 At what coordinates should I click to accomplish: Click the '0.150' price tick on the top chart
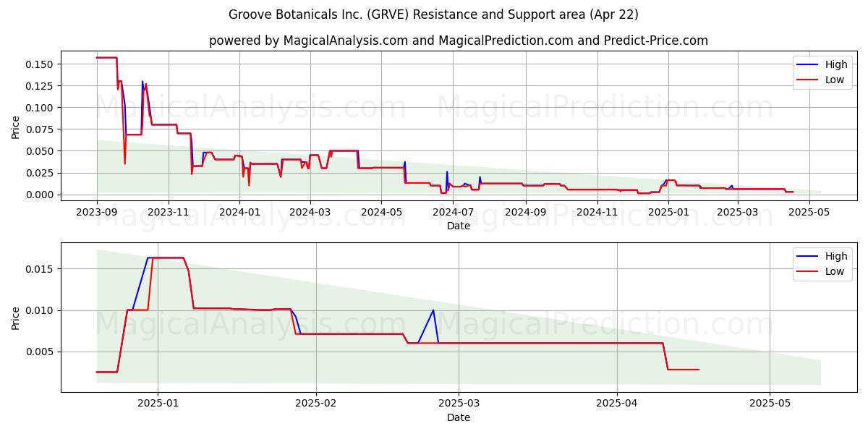click(39, 64)
